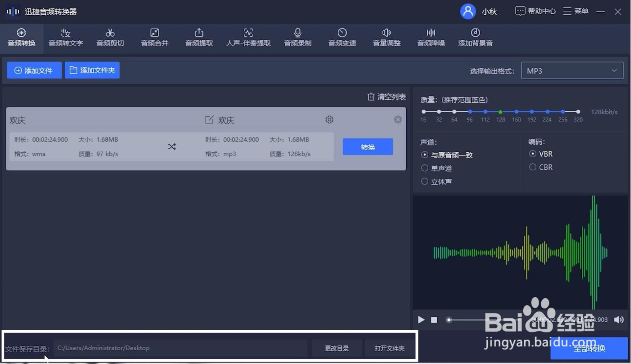Select the 音频剪切 (audio cut) tool

pyautogui.click(x=110, y=37)
